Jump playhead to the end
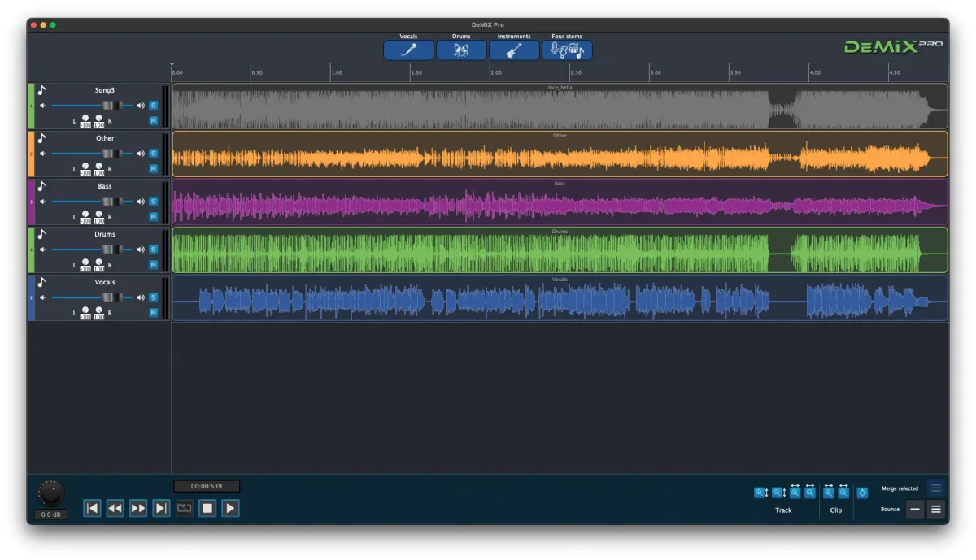This screenshot has height=560, width=976. click(x=161, y=508)
